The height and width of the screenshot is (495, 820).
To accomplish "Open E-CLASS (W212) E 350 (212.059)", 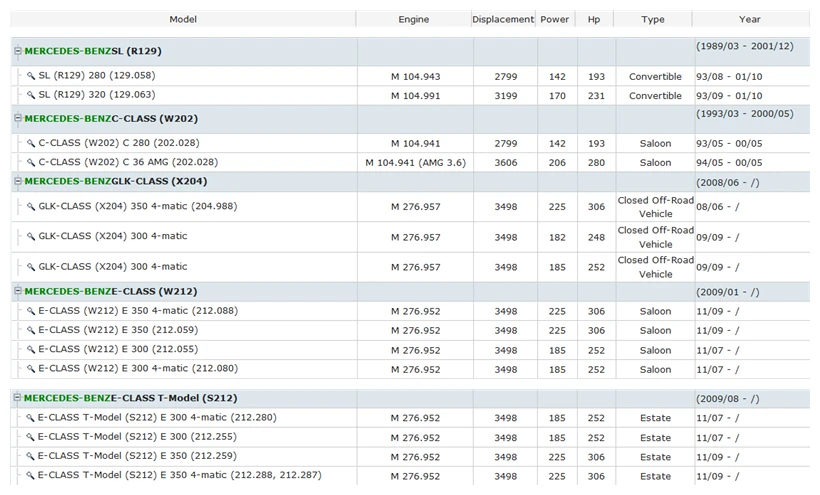I will click(118, 330).
